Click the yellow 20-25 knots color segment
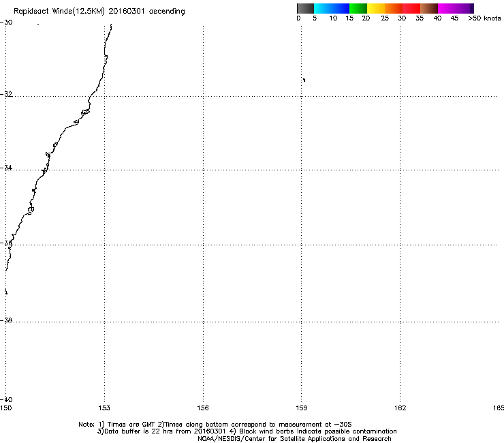The height and width of the screenshot is (443, 504). [x=376, y=8]
